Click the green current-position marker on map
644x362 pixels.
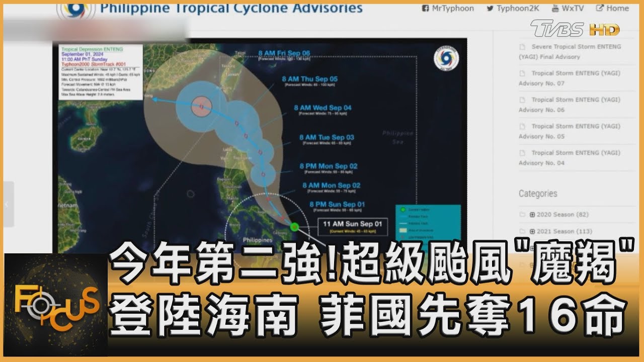coord(295,227)
